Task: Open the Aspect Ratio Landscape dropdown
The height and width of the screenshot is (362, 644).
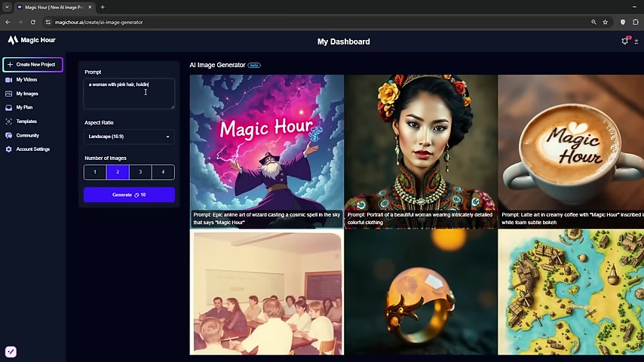Action: click(x=129, y=137)
